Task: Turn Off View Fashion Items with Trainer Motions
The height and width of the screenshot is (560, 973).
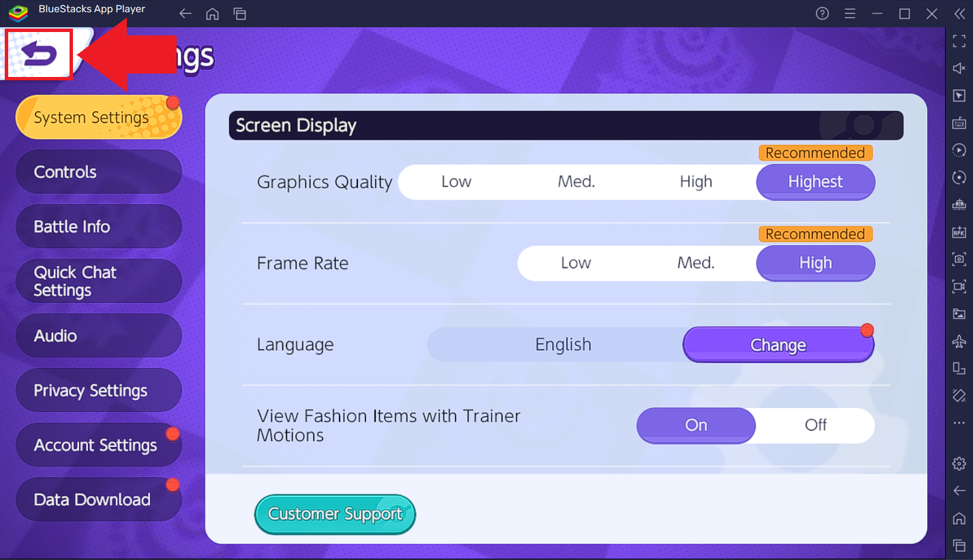Action: (815, 425)
